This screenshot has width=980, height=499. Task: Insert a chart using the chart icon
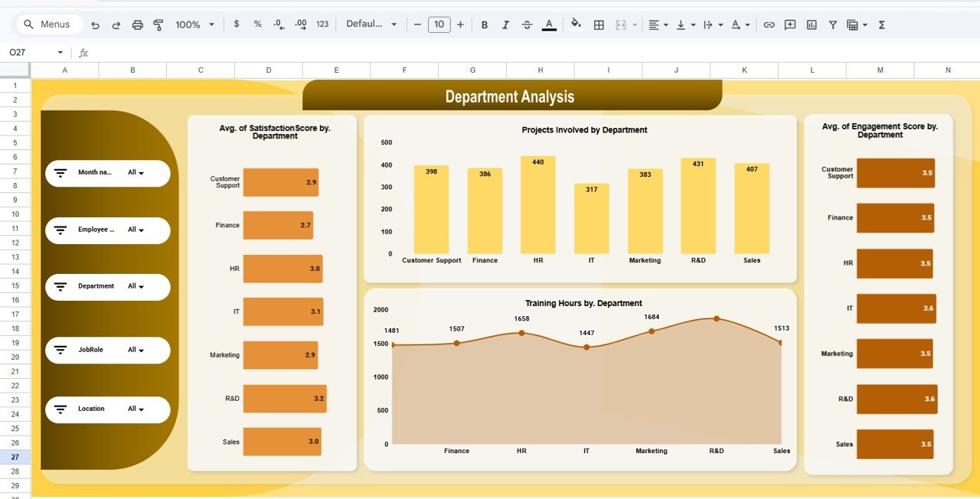811,24
